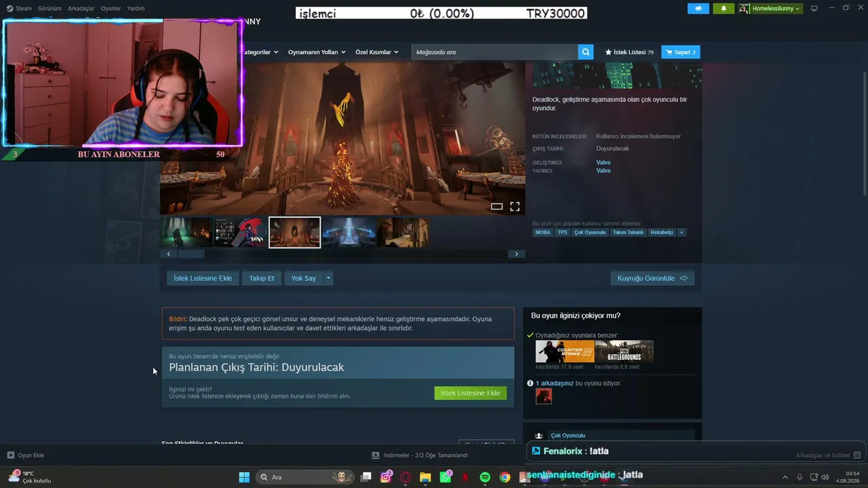The image size is (868, 488).
Task: Open the Arkadaşlar ve Sohbet chat icon
Action: click(x=857, y=455)
